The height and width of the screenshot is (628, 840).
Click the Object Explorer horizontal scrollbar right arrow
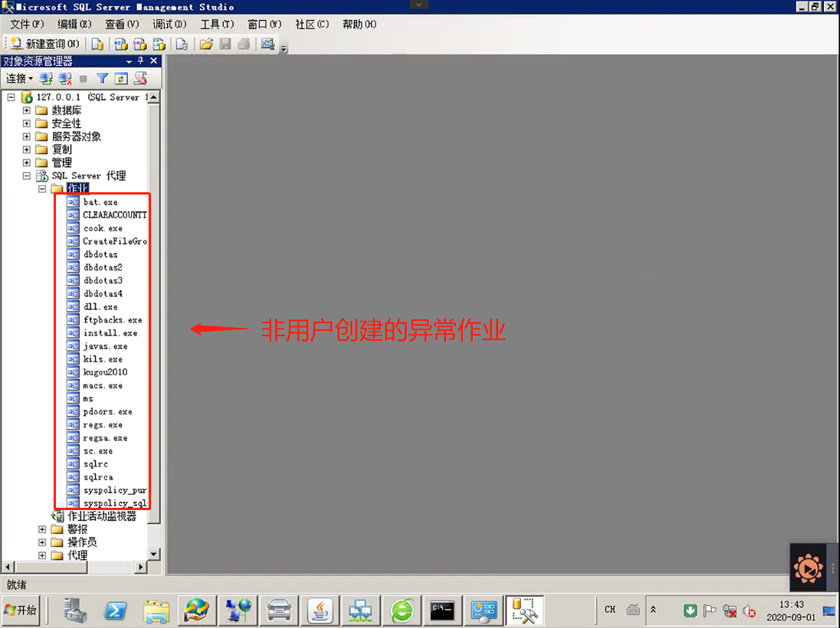[141, 567]
